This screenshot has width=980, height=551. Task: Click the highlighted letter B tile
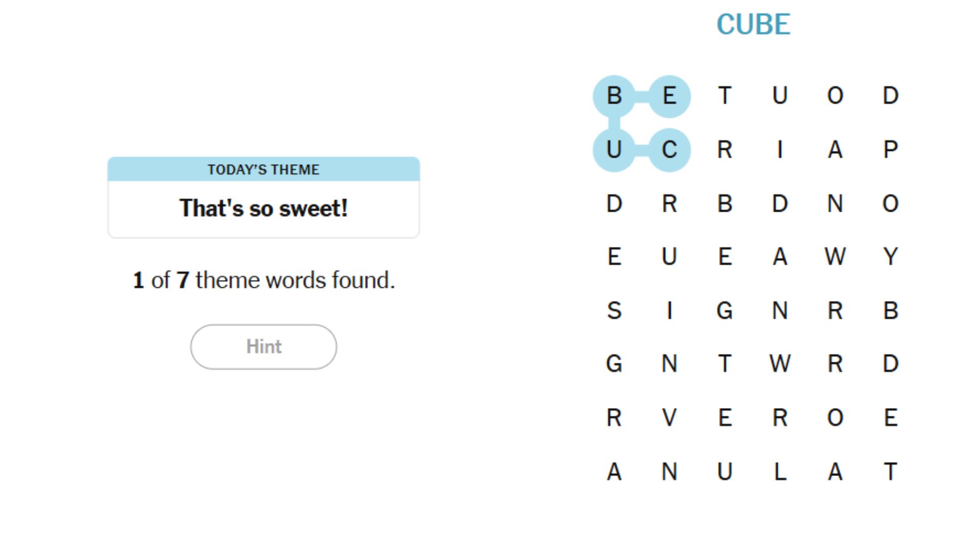[x=614, y=96]
